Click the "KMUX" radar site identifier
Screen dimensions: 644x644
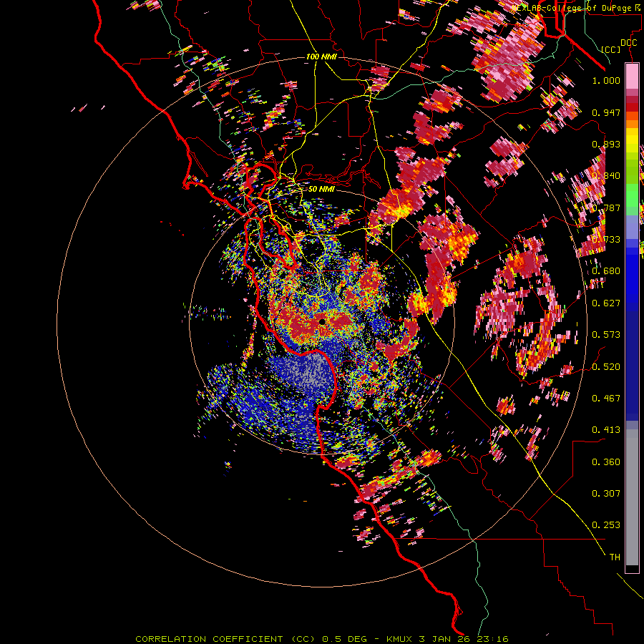pos(401,639)
